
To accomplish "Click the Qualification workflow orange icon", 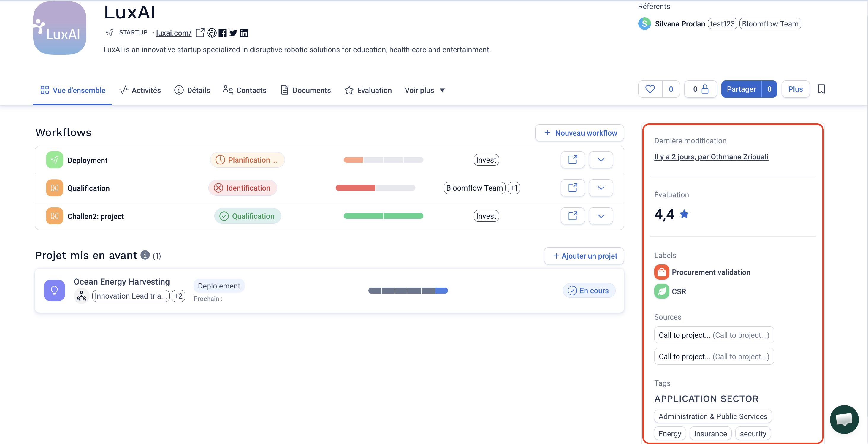I will click(55, 188).
